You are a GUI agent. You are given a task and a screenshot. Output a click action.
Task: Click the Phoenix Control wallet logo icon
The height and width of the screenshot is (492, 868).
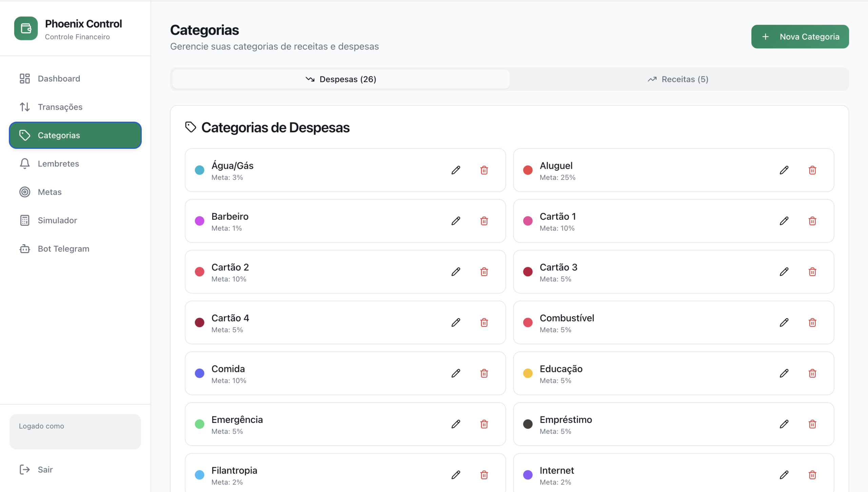pyautogui.click(x=26, y=28)
